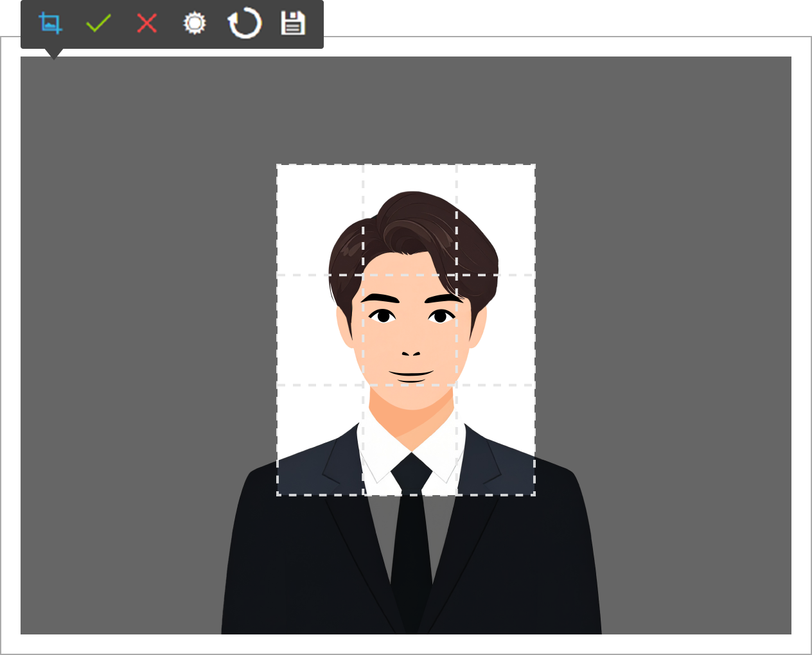Apply the crop with the green checkmark
812x655 pixels.
(x=98, y=23)
